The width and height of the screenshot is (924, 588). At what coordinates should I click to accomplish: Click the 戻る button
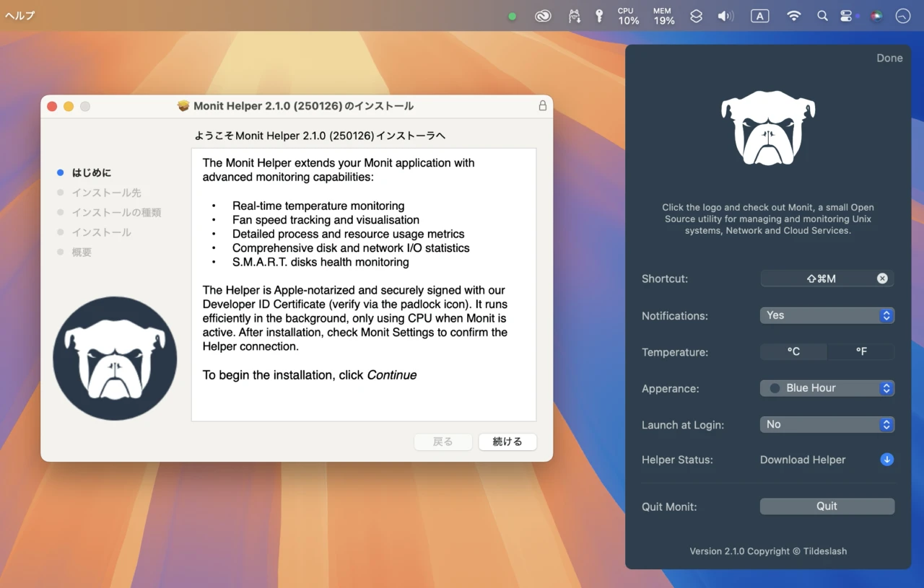(x=443, y=442)
